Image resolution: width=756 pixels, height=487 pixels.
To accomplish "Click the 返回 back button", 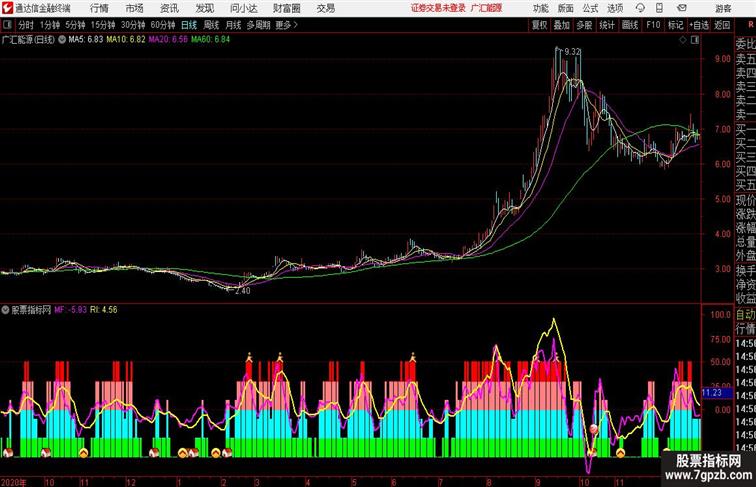I will pyautogui.click(x=722, y=25).
